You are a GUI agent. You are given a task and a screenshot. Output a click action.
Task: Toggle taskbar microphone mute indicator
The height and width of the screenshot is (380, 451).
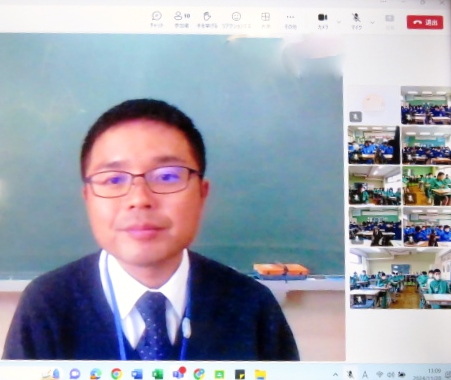pyautogui.click(x=350, y=374)
